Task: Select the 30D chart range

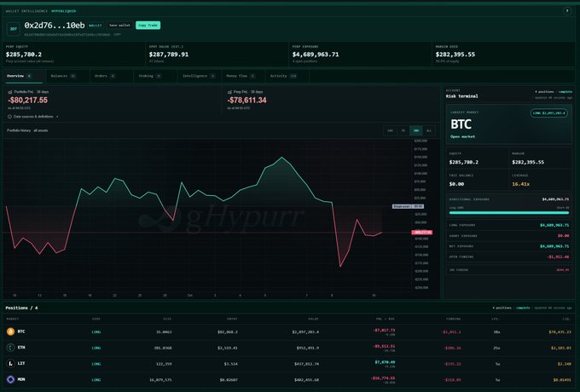Action: [416, 130]
